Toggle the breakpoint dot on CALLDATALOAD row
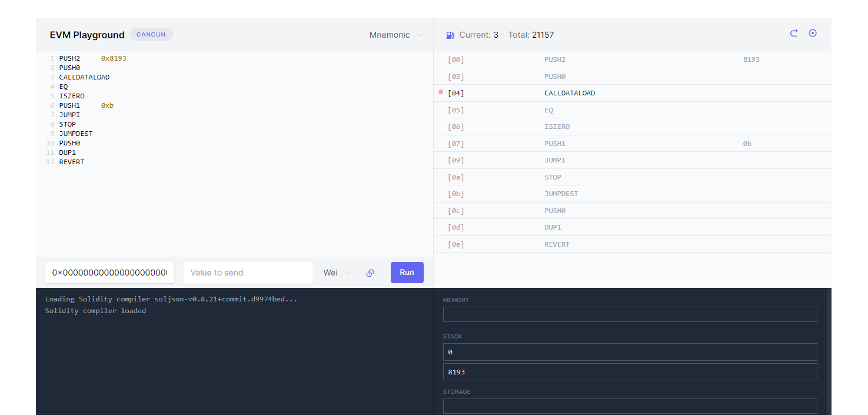The width and height of the screenshot is (868, 415). point(441,92)
